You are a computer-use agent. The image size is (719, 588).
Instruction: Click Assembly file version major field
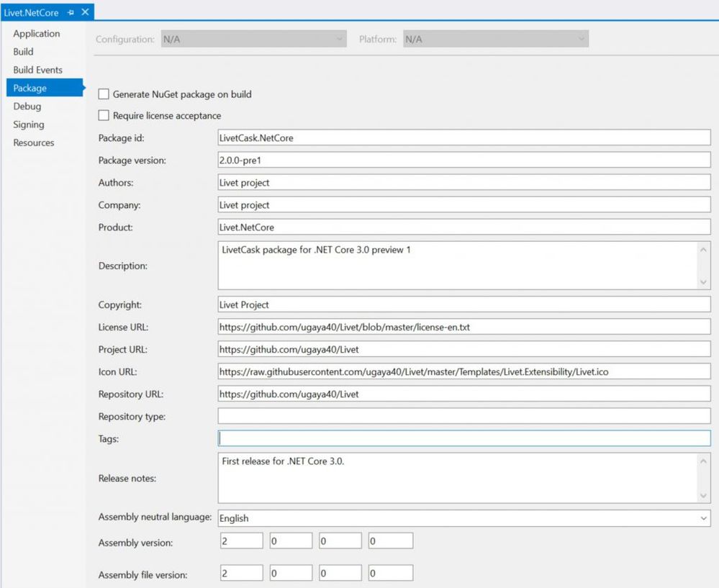[x=242, y=573]
